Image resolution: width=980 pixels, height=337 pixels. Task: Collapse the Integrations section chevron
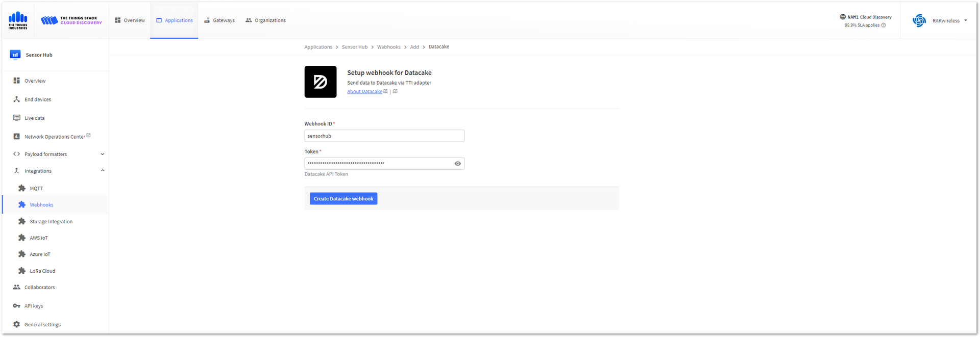point(103,171)
